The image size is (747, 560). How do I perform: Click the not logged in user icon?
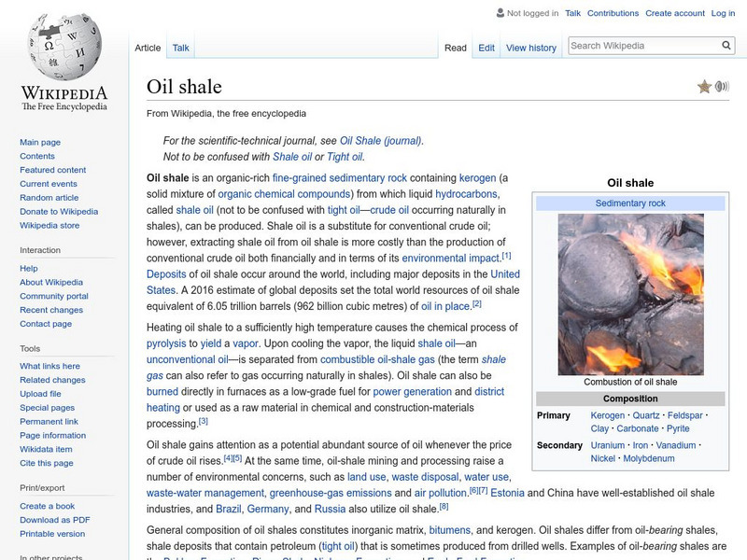[x=500, y=13]
